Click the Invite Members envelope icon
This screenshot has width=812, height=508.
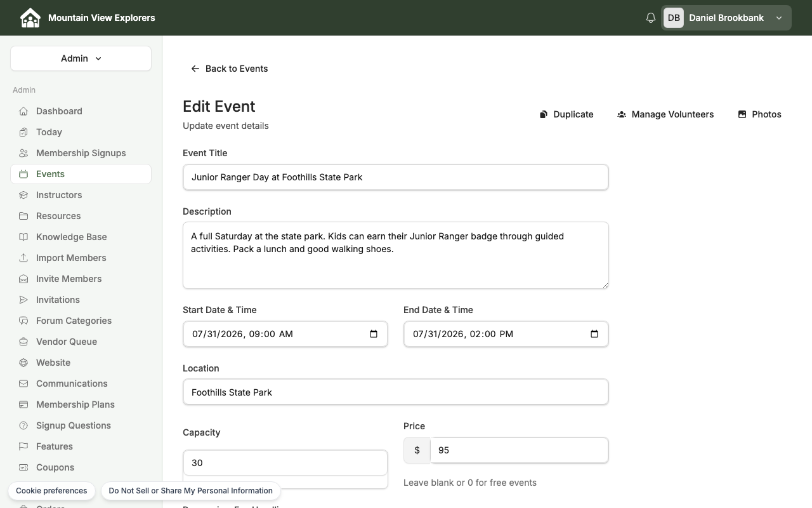23,279
